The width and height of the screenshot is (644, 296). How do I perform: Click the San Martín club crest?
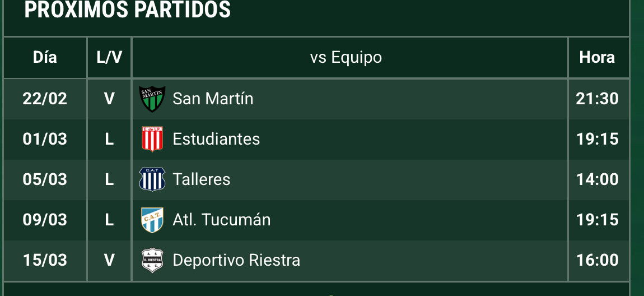[152, 99]
